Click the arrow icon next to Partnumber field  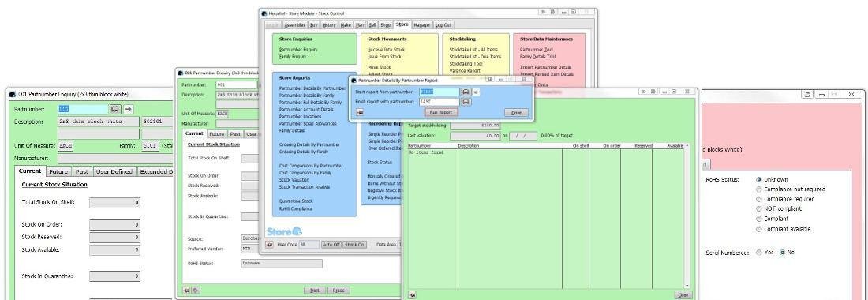click(x=129, y=109)
